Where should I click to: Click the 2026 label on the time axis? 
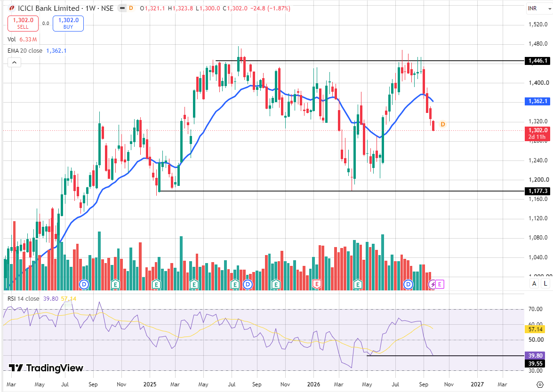click(313, 384)
